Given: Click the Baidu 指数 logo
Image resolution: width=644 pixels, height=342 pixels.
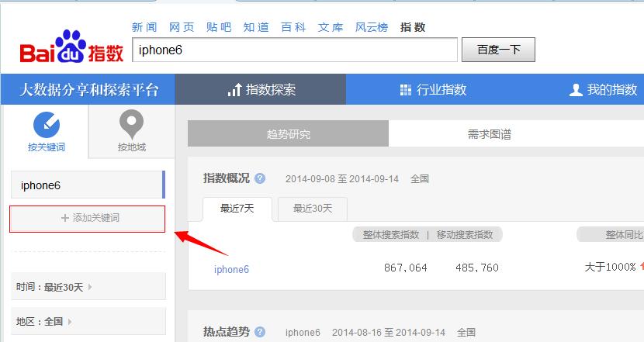Looking at the screenshot, I should (71, 47).
